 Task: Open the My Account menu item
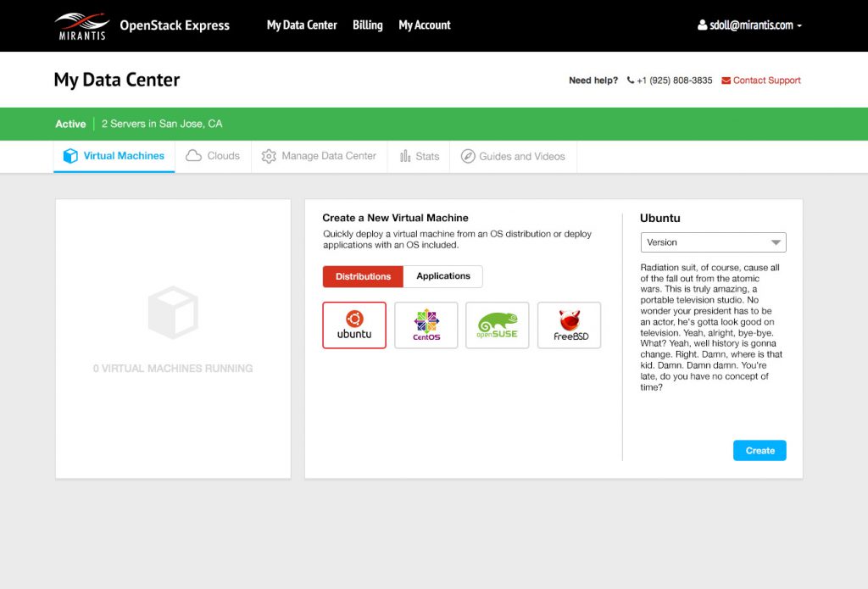pos(425,25)
